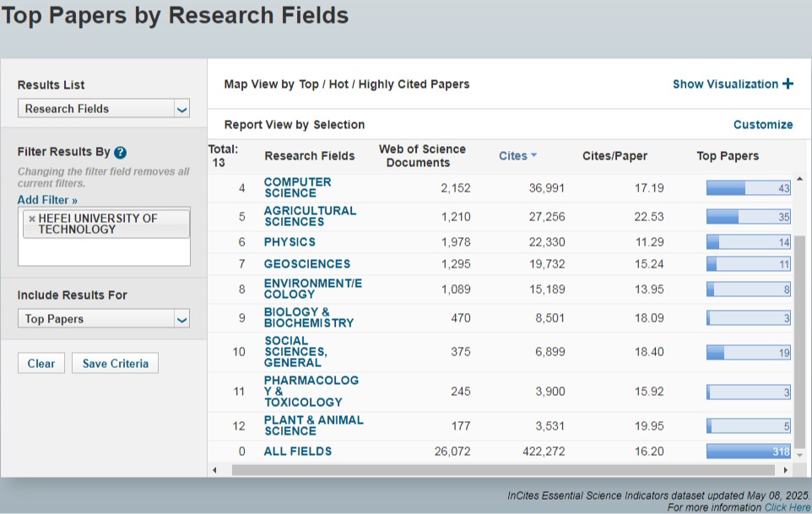
Task: Click the Add Filter link
Action: click(x=47, y=200)
